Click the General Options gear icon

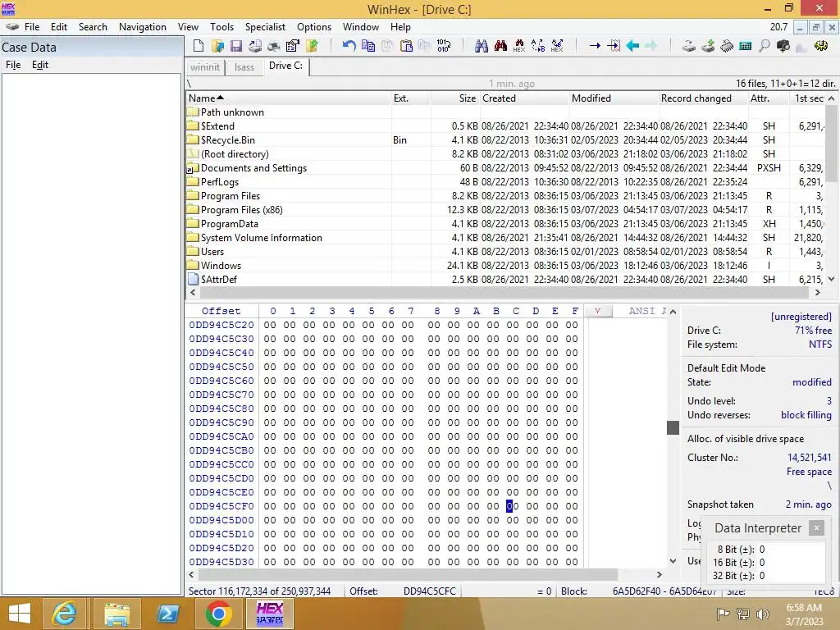tap(820, 46)
